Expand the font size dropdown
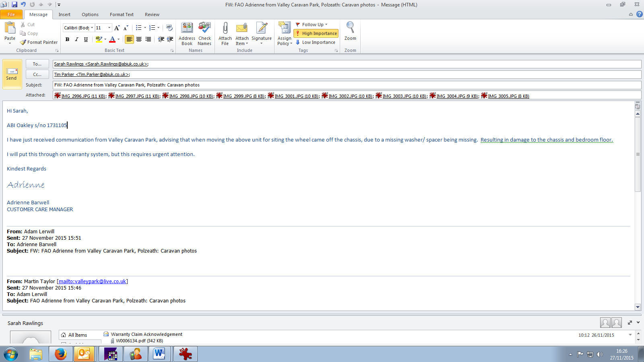Viewport: 644px width, 362px height. click(109, 28)
